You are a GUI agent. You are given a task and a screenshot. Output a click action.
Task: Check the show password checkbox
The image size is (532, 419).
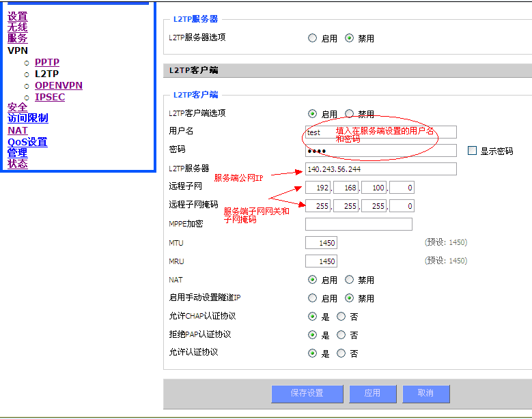click(472, 151)
